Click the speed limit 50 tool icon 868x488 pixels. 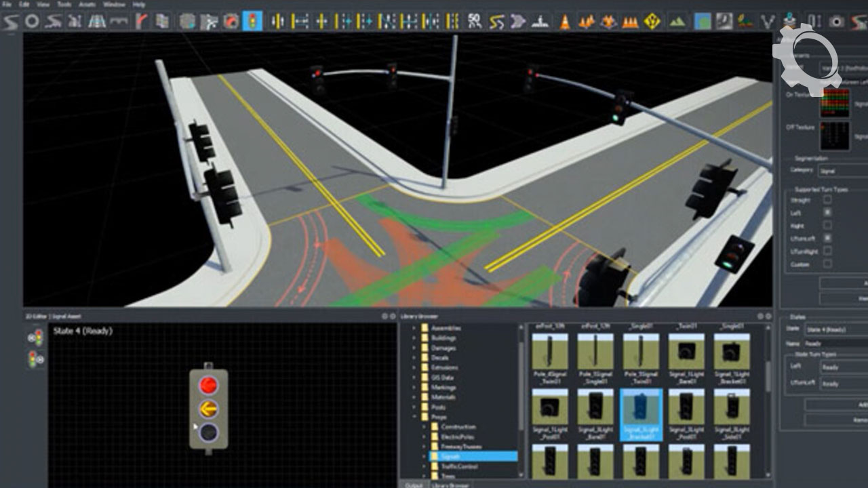tap(475, 22)
